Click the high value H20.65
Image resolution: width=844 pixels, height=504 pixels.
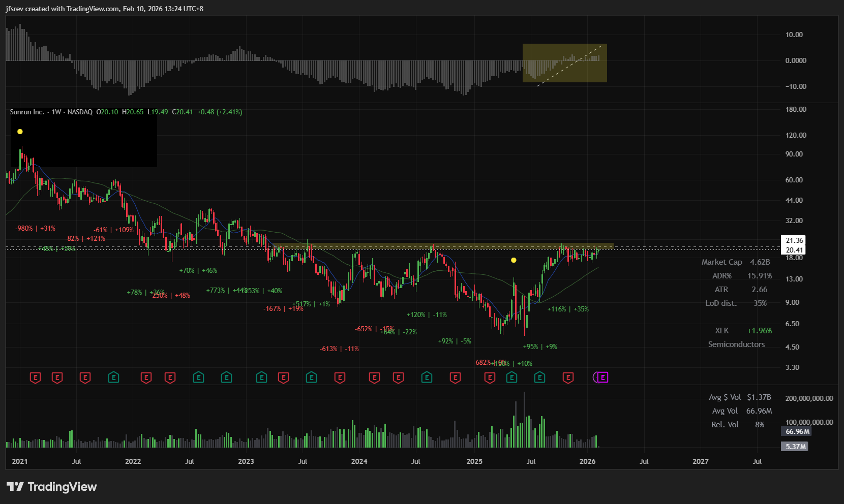[133, 112]
